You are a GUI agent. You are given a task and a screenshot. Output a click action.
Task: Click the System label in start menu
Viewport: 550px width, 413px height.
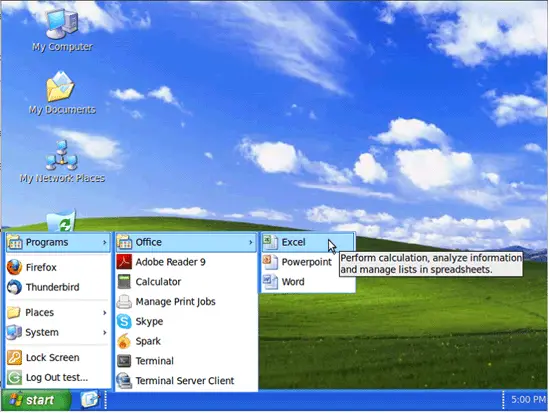point(42,332)
